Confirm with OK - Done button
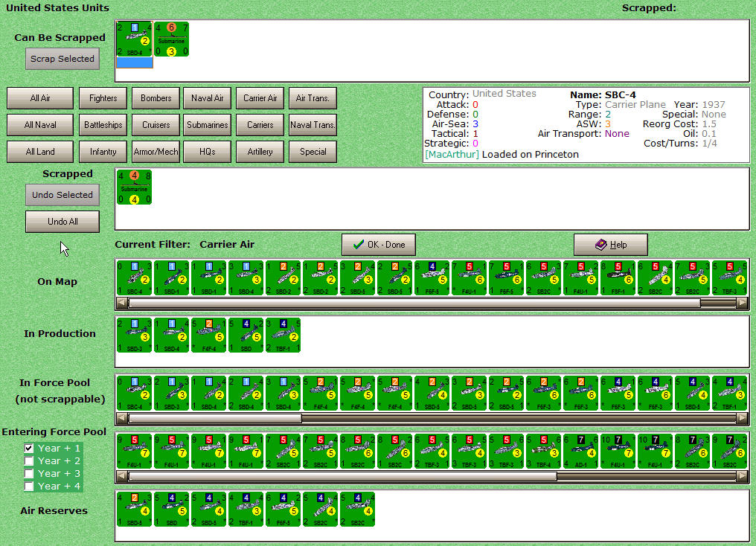 (379, 245)
